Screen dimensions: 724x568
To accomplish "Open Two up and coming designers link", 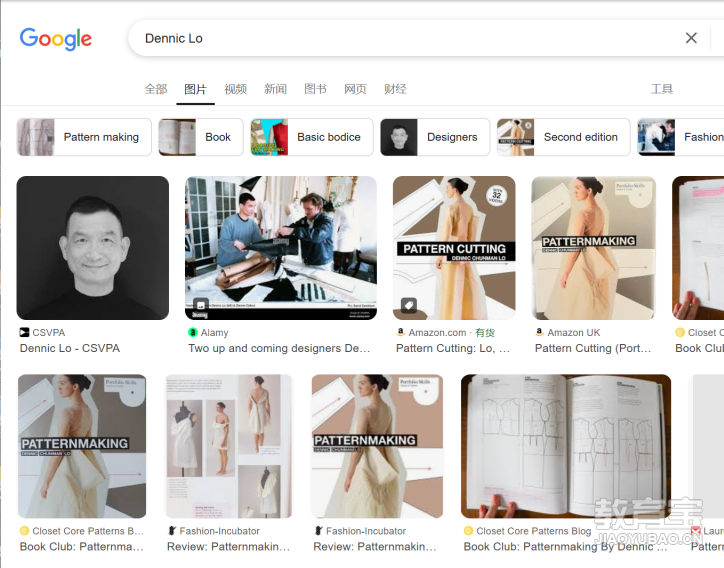I will pyautogui.click(x=279, y=348).
